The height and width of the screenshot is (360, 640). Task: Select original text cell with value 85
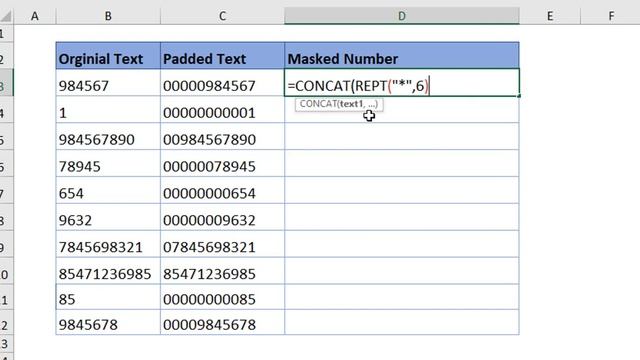(x=108, y=297)
